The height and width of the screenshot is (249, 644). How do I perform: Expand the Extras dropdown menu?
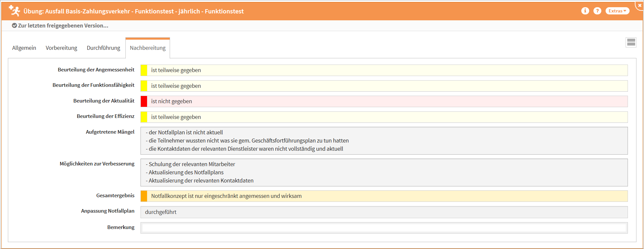point(617,11)
